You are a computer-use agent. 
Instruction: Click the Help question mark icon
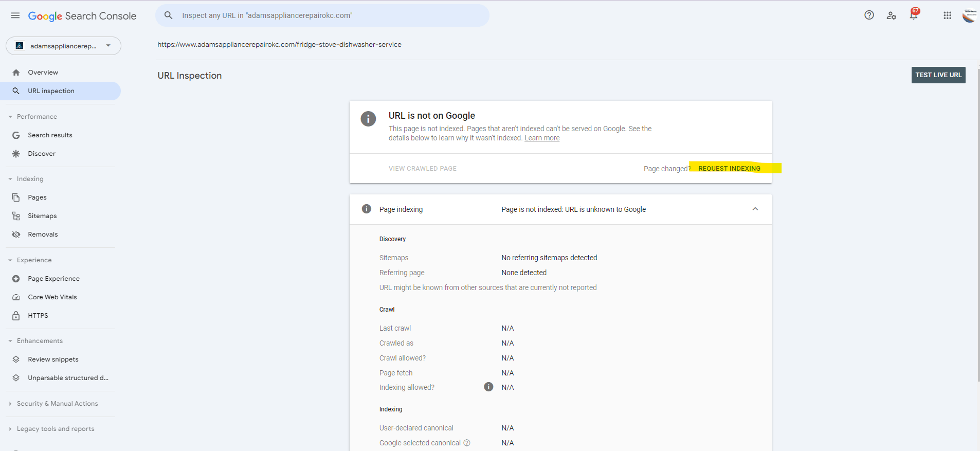(869, 15)
